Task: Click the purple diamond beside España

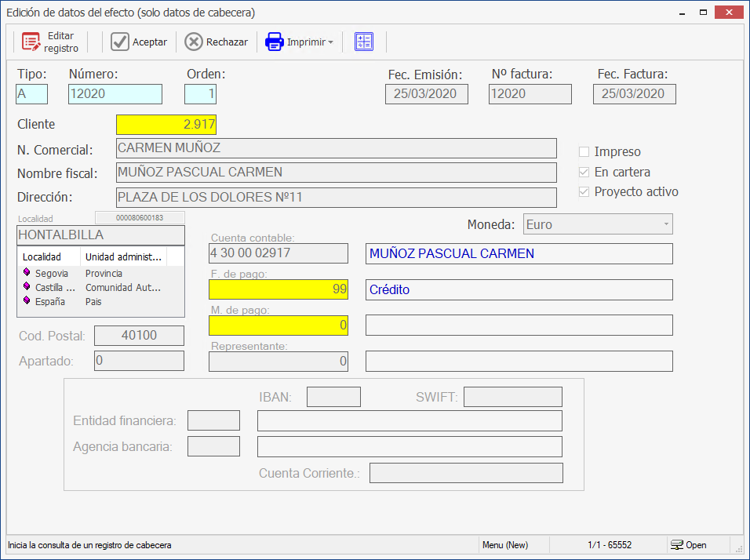Action: 27,301
